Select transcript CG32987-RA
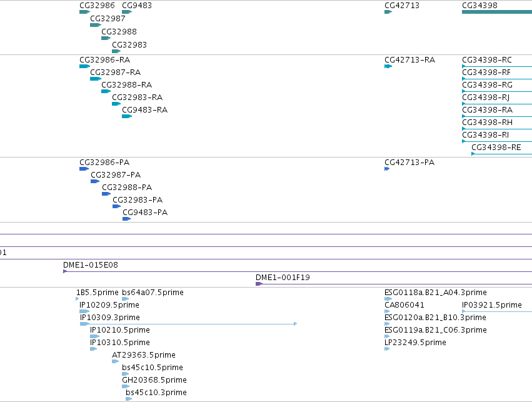Viewport: 532px width, 402px height. (x=96, y=79)
